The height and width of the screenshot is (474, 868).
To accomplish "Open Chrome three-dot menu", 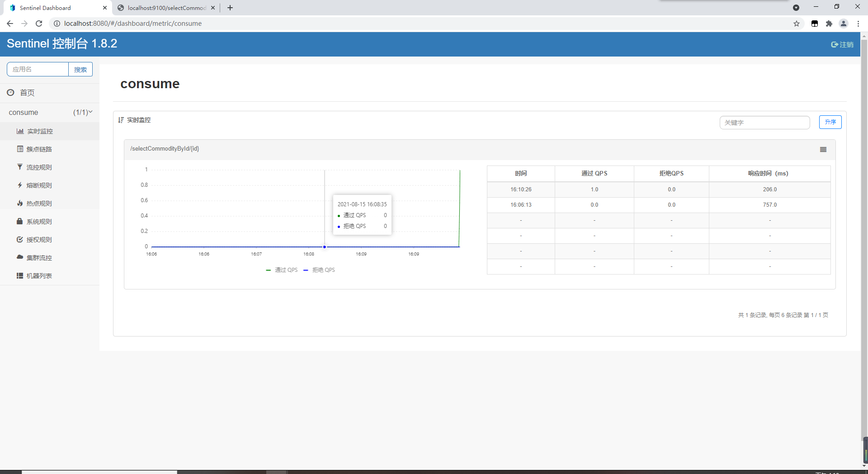I will pyautogui.click(x=858, y=24).
